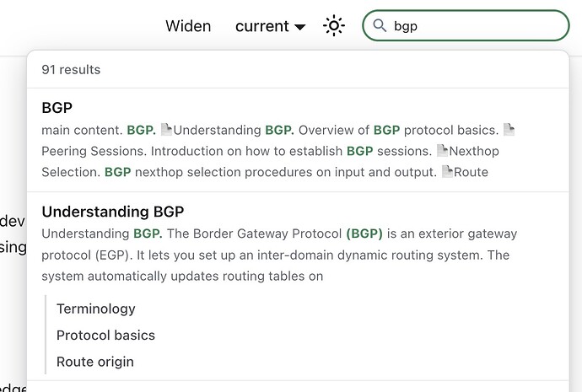
Task: Click the 91 results count label
Action: point(71,70)
